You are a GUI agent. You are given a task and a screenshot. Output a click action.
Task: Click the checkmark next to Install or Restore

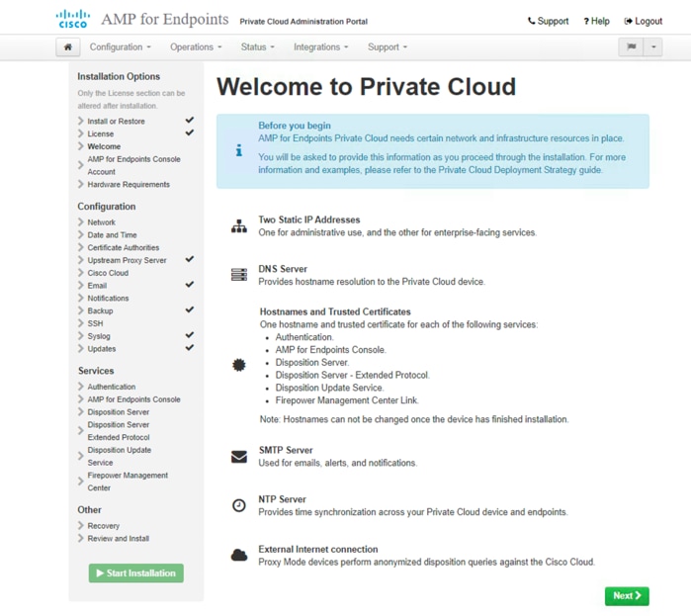coord(190,120)
